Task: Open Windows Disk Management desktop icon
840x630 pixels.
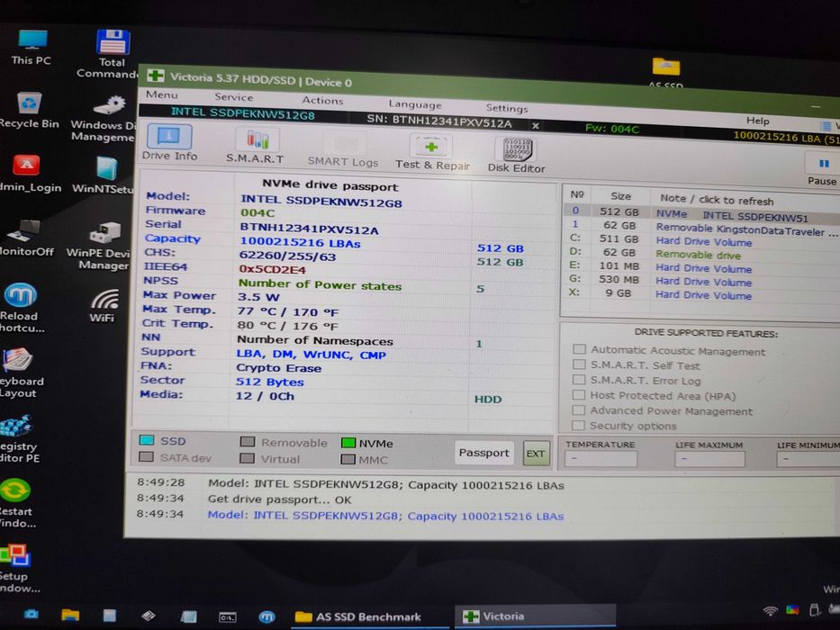Action: [110, 105]
